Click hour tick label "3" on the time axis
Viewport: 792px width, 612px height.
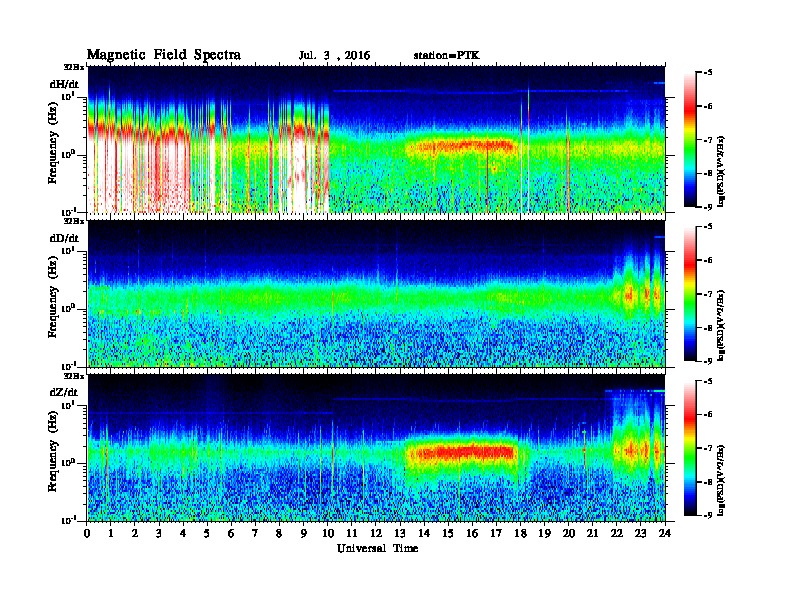159,534
